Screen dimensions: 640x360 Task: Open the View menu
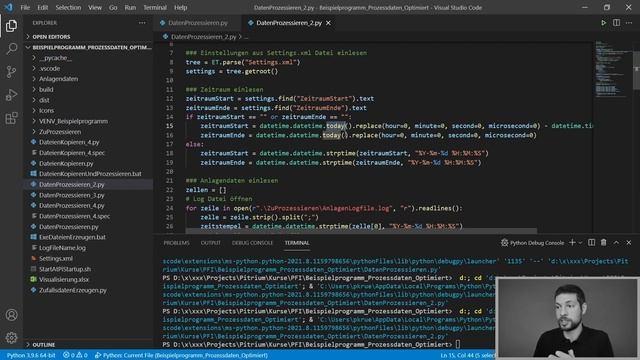tap(95, 7)
